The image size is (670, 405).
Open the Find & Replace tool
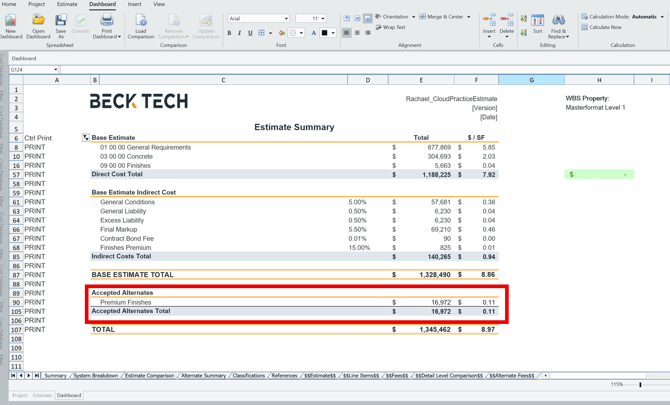pyautogui.click(x=559, y=21)
